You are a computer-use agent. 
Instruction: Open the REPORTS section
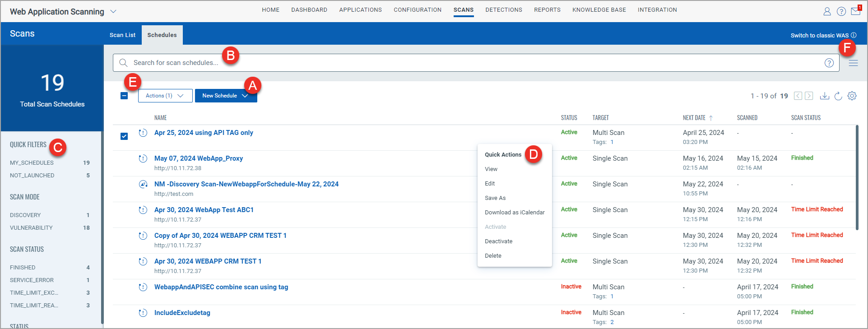pos(547,10)
